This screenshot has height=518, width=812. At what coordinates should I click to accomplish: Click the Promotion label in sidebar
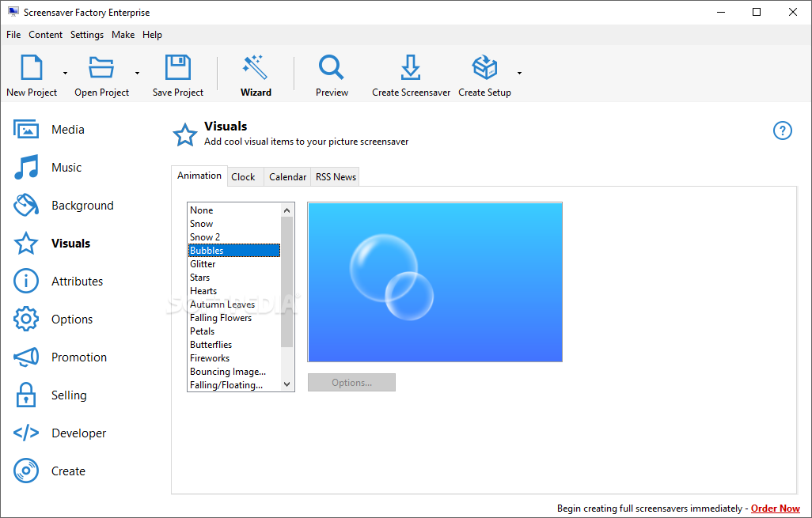79,357
